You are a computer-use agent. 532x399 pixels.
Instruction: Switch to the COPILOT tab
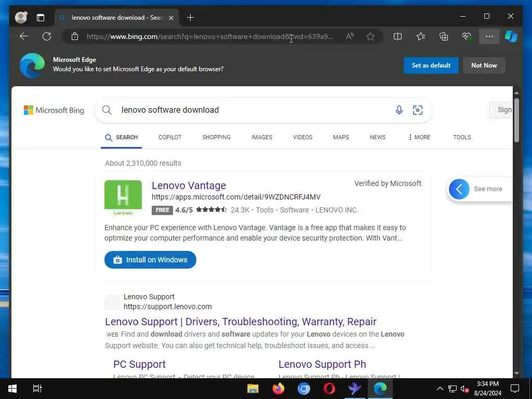[x=170, y=137]
